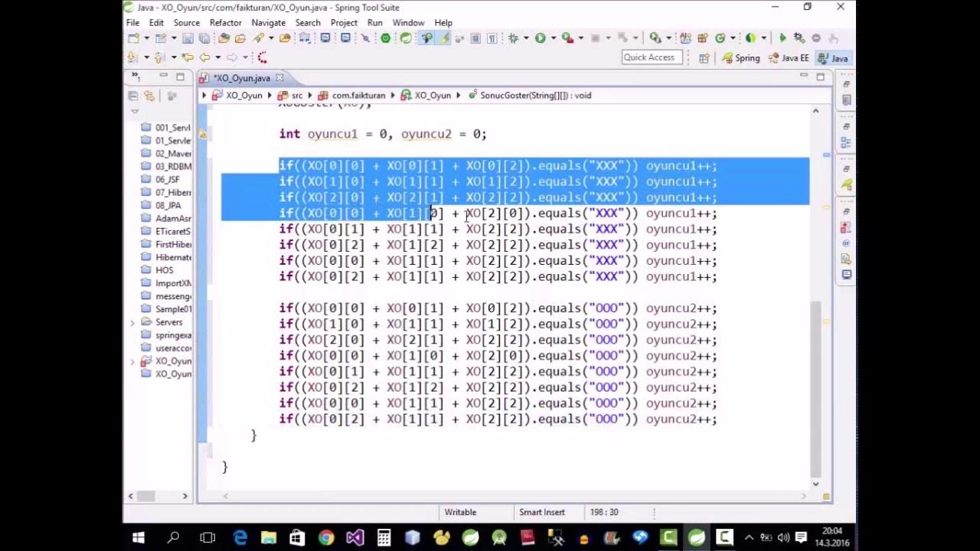Image resolution: width=980 pixels, height=551 pixels.
Task: Close the XO_Oyun.java editor tab
Action: [280, 78]
